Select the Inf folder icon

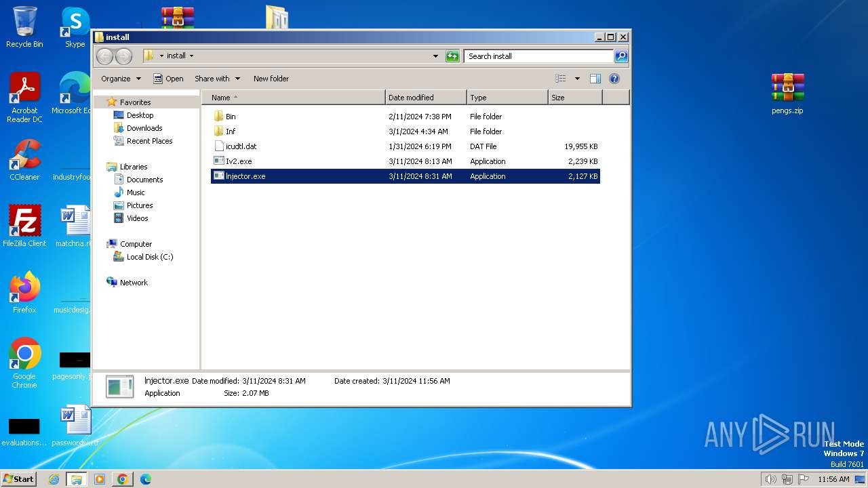pyautogui.click(x=218, y=131)
